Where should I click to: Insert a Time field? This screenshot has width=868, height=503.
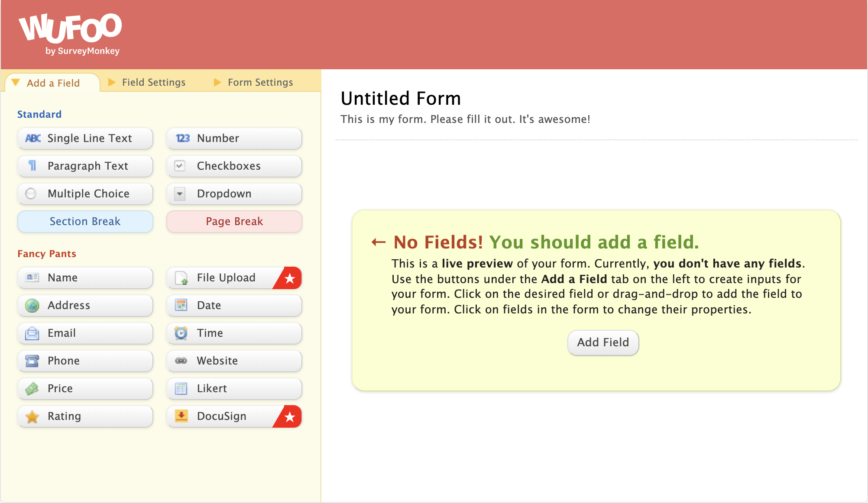[234, 333]
